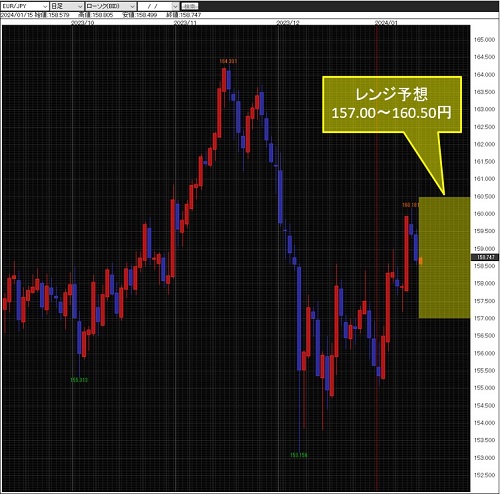Click the 155.313 green low label
Image resolution: width=500 pixels, height=494 pixels.
tap(79, 380)
